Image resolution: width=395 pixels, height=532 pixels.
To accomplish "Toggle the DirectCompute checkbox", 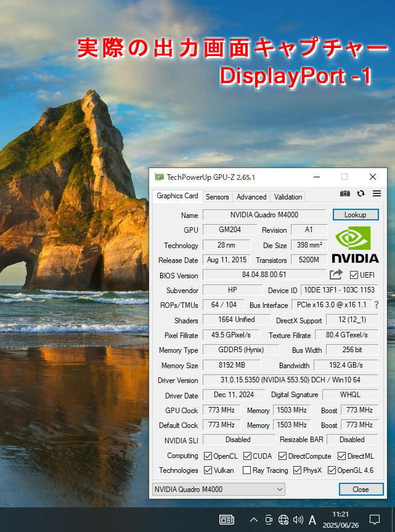I will (x=282, y=456).
